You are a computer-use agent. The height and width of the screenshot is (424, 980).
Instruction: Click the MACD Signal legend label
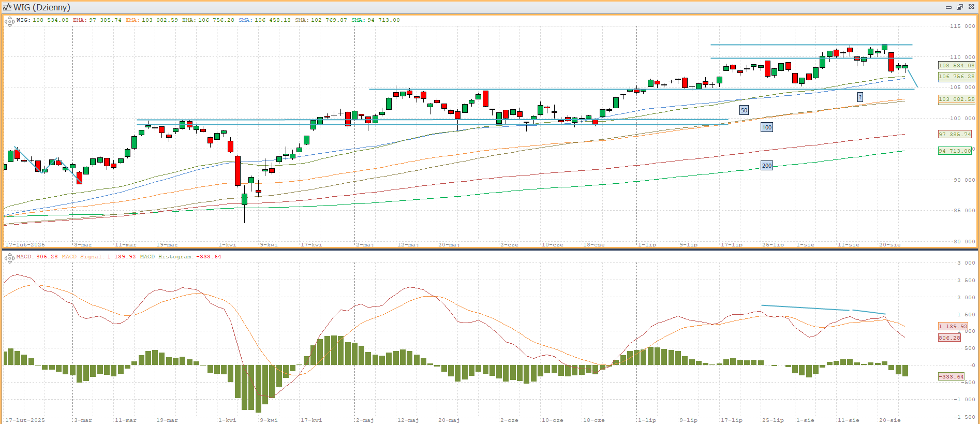98,257
